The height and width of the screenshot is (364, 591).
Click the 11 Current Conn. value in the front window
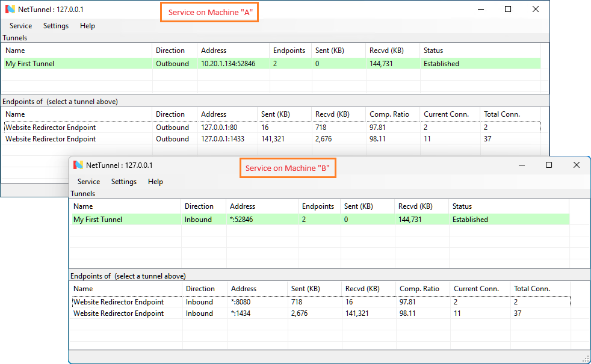click(457, 313)
